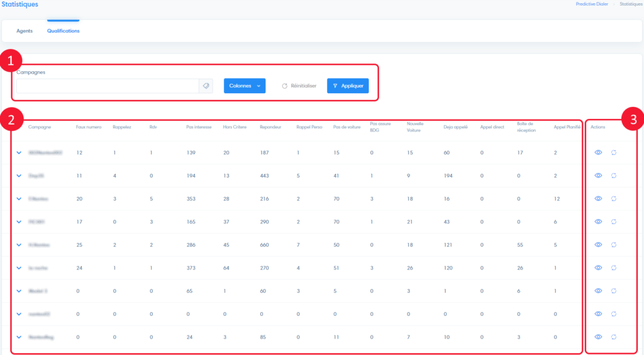View details of row with 353 Pas interesse
Image resolution: width=644 pixels, height=355 pixels.
pyautogui.click(x=598, y=198)
